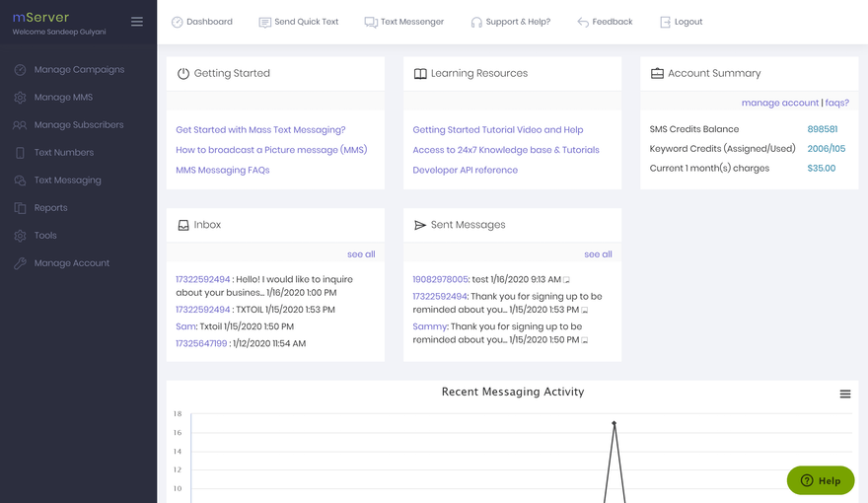The height and width of the screenshot is (503, 868).
Task: Click see all in Inbox panel
Action: (361, 254)
